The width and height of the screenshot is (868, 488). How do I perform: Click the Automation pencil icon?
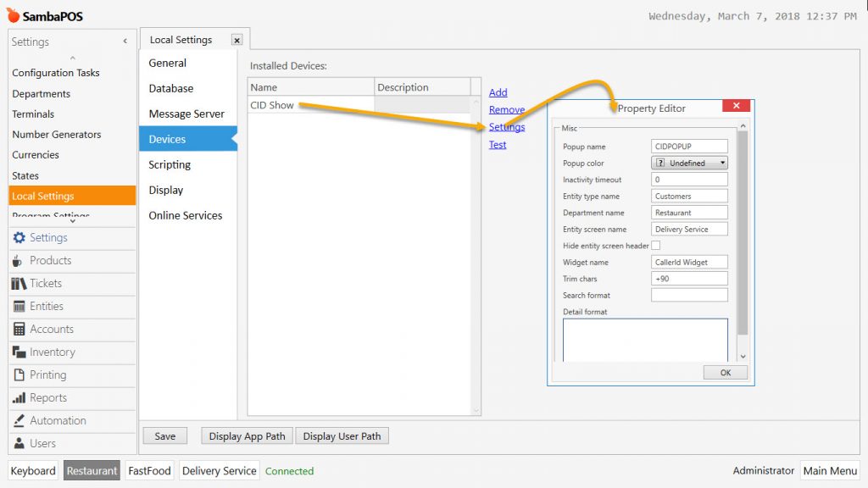[x=19, y=420]
